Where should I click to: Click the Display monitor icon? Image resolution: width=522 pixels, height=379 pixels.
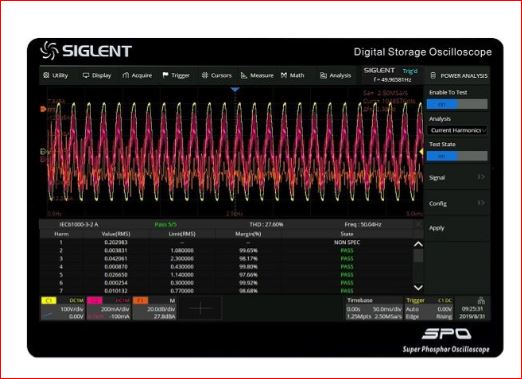pos(86,75)
